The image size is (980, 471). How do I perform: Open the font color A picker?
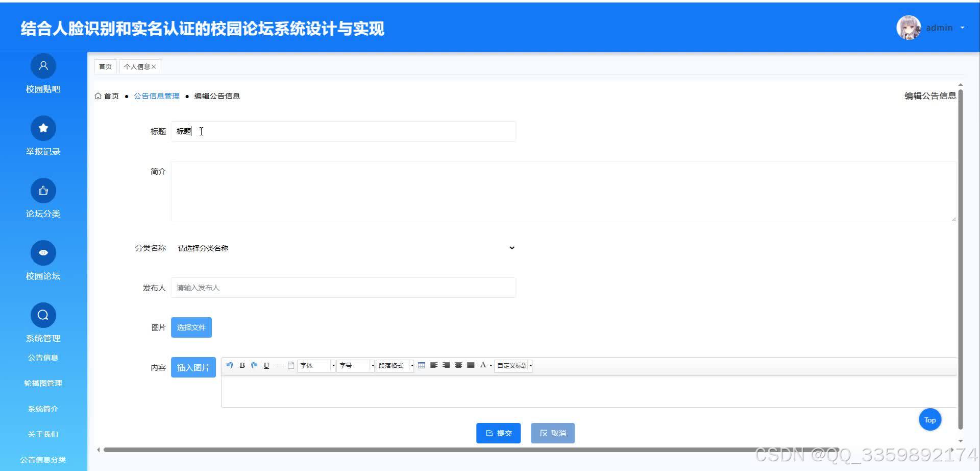click(484, 365)
